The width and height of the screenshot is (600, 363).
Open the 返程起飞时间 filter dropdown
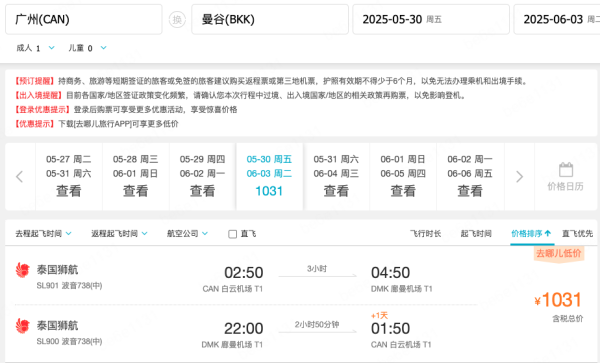click(x=119, y=233)
